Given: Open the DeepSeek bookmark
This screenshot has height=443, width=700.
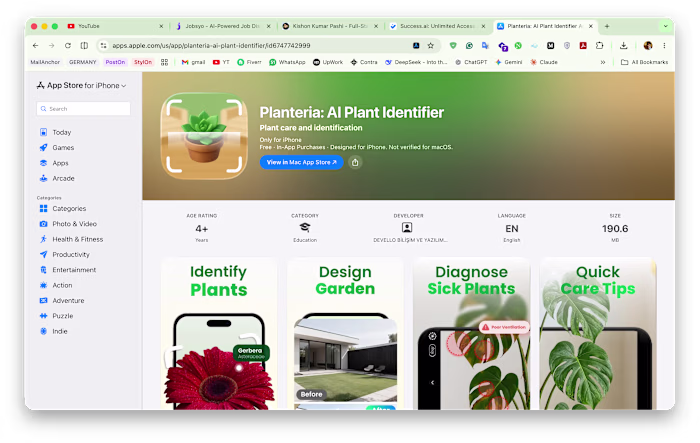Looking at the screenshot, I should pyautogui.click(x=416, y=62).
